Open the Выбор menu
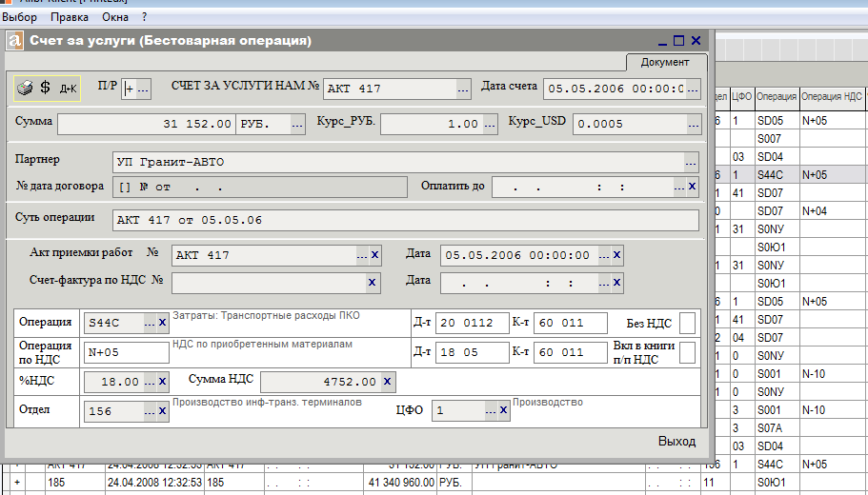 click(19, 17)
